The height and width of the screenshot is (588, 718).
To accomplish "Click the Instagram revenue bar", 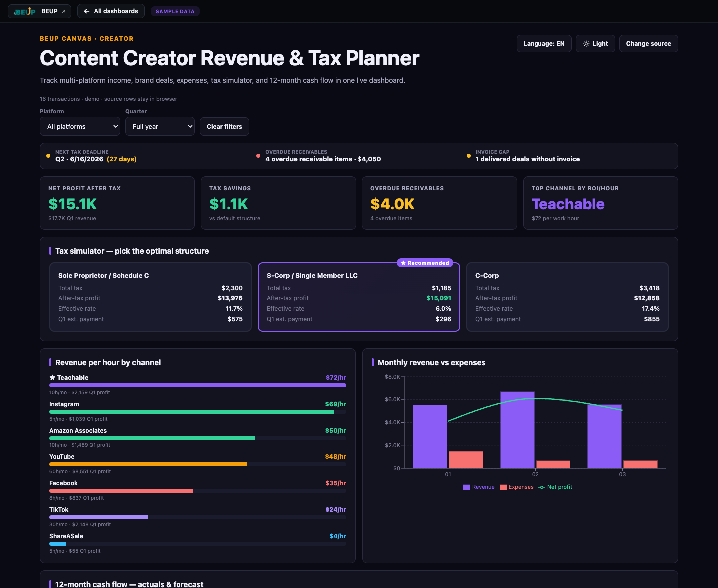I will pyautogui.click(x=191, y=412).
